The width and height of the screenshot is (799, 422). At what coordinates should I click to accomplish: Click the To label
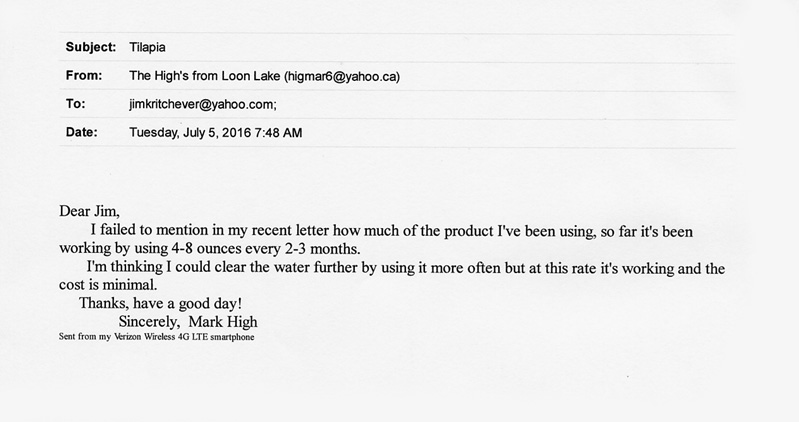point(75,104)
